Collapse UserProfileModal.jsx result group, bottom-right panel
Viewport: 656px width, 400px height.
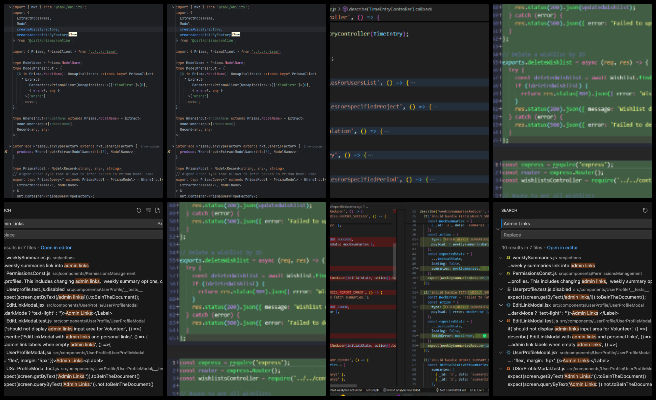(x=501, y=352)
